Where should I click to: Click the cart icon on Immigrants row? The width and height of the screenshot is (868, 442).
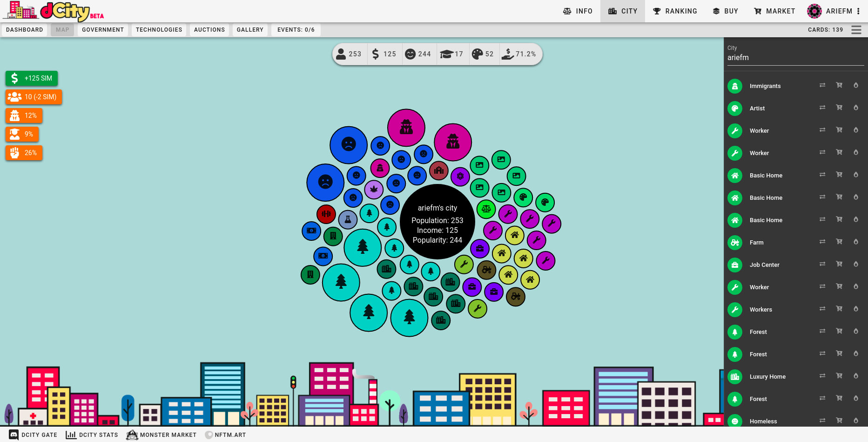tap(839, 85)
